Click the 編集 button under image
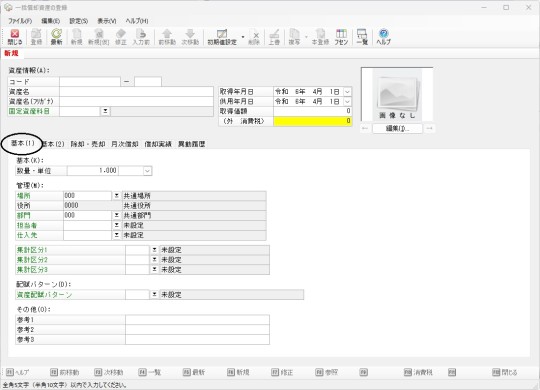This screenshot has width=540, height=390. tap(397, 129)
